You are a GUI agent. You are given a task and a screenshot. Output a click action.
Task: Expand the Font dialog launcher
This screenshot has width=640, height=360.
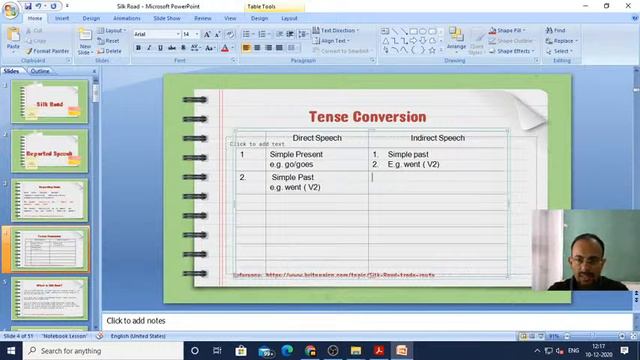tap(233, 60)
